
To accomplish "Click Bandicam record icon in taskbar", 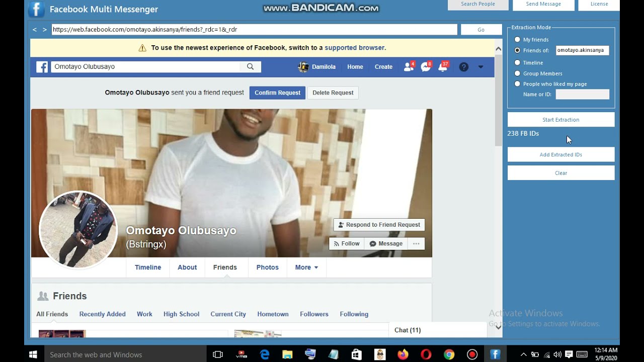I will pos(472,354).
